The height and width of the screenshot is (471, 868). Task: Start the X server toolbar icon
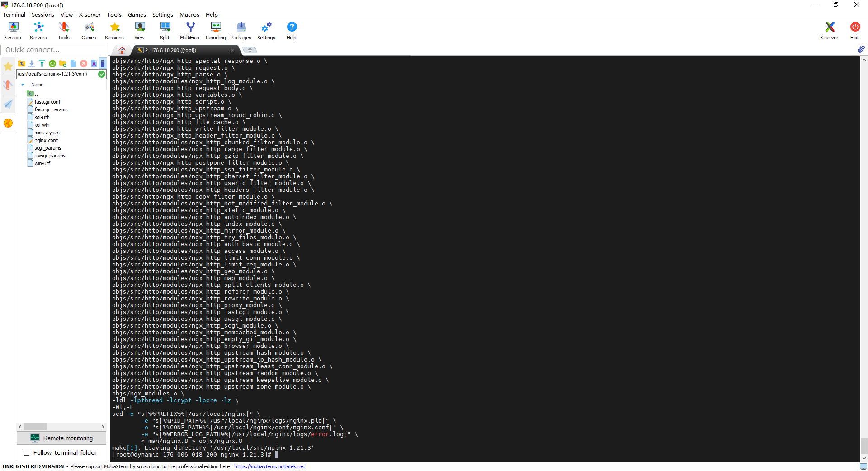tap(829, 31)
